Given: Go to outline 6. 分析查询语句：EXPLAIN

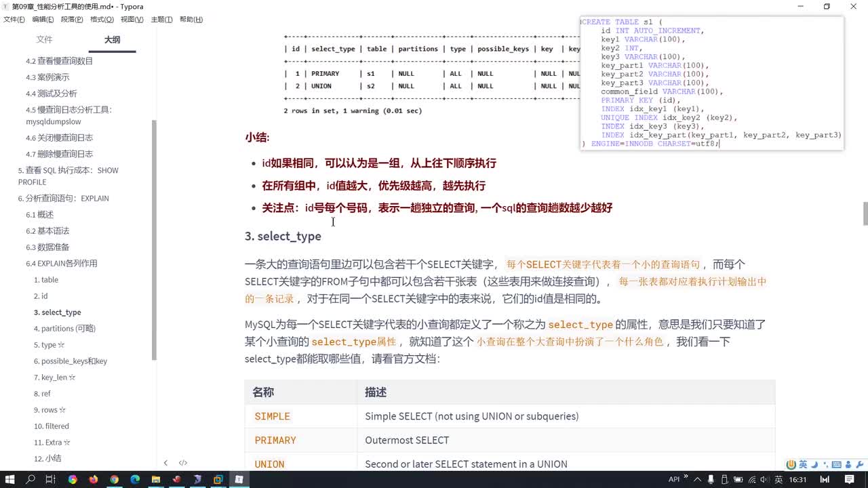Looking at the screenshot, I should click(63, 199).
